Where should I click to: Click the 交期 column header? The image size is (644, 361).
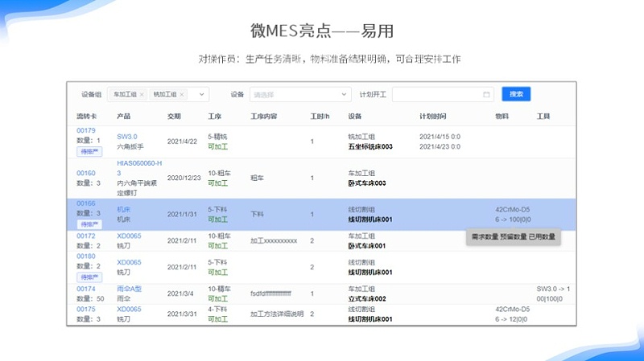pos(174,116)
